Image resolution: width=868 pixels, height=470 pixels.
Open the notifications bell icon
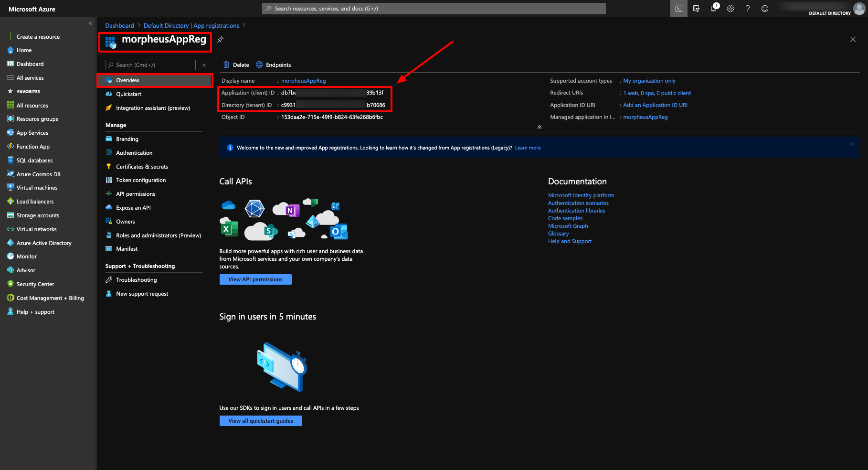tap(713, 8)
